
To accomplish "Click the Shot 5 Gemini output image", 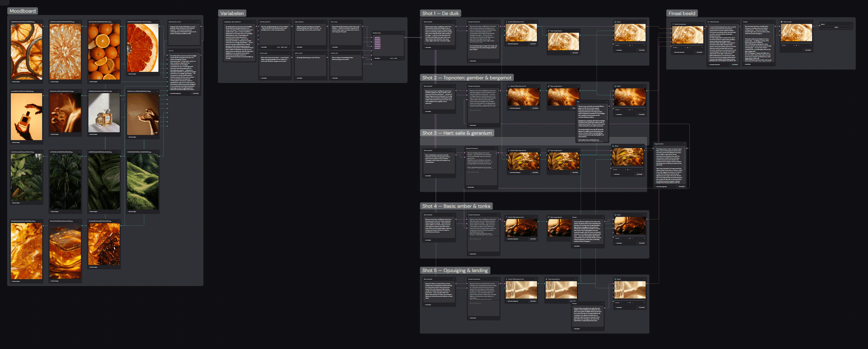I will point(521,290).
